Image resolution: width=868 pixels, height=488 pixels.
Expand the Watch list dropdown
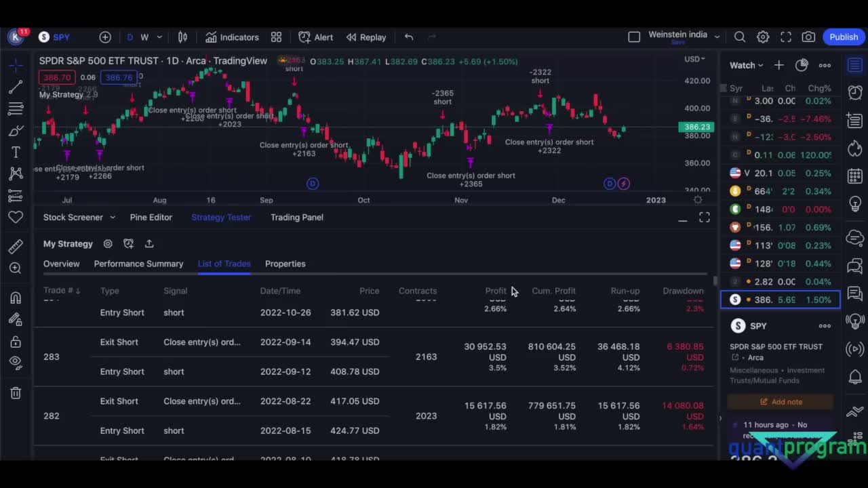tap(746, 65)
